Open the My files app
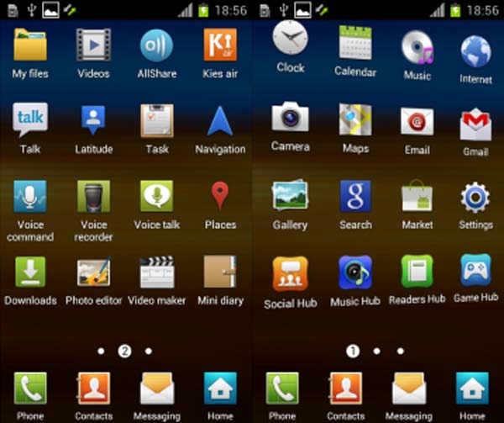 [x=30, y=45]
